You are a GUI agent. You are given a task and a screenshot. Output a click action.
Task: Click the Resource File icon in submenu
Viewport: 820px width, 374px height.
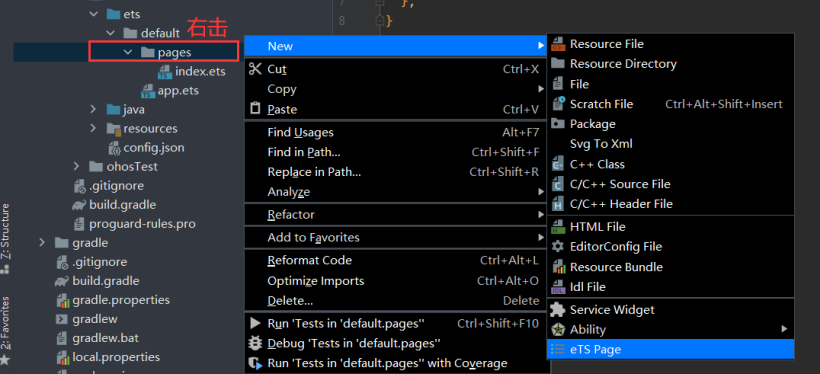point(558,44)
